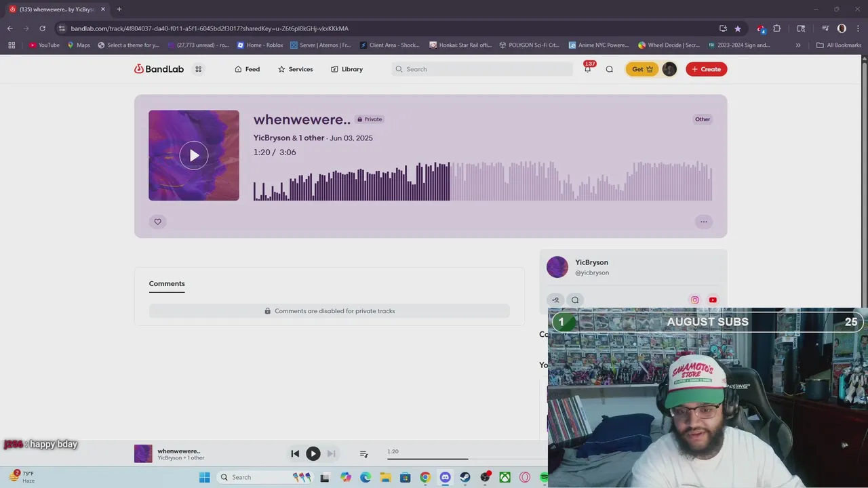Click the Windows taskbar Search box
The height and width of the screenshot is (488, 868).
coord(265,477)
